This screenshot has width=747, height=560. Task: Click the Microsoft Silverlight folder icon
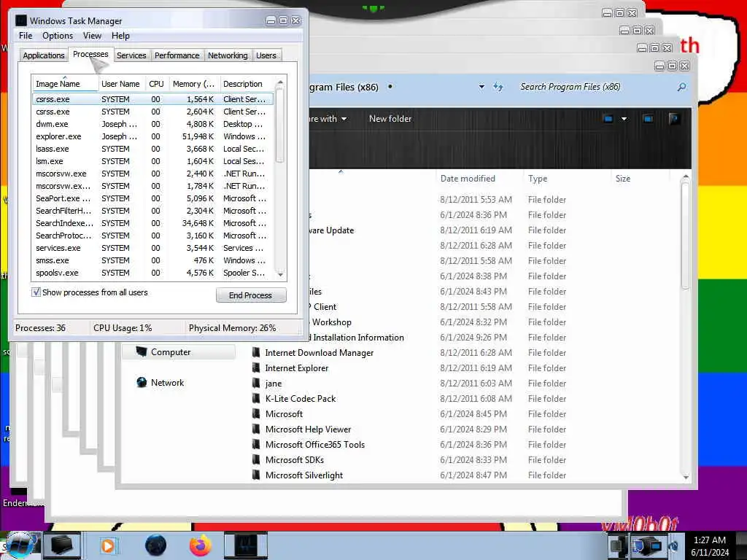coord(256,475)
